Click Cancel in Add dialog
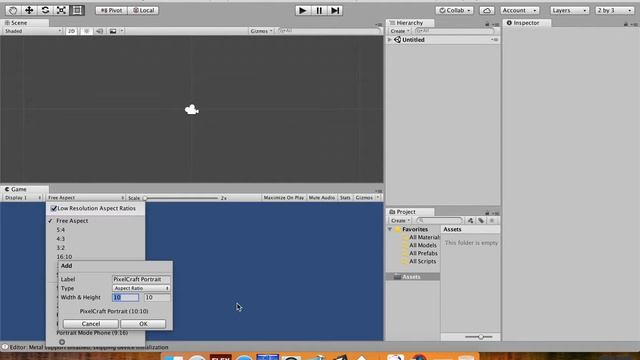The image size is (640, 360). pos(91,324)
